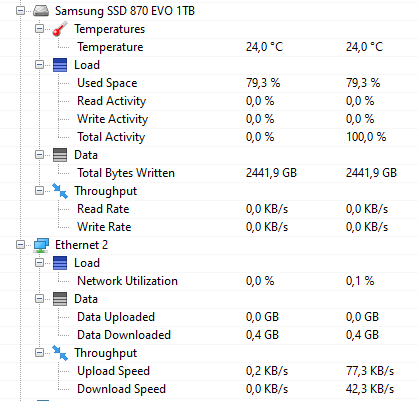Click the Throughput arrows icon under Samsung SSD
This screenshot has width=418, height=401.
point(60,191)
